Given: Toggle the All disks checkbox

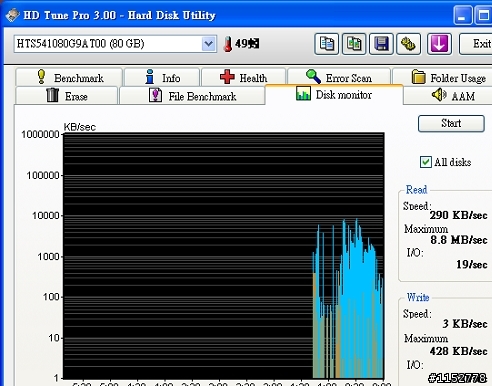Looking at the screenshot, I should [x=425, y=162].
